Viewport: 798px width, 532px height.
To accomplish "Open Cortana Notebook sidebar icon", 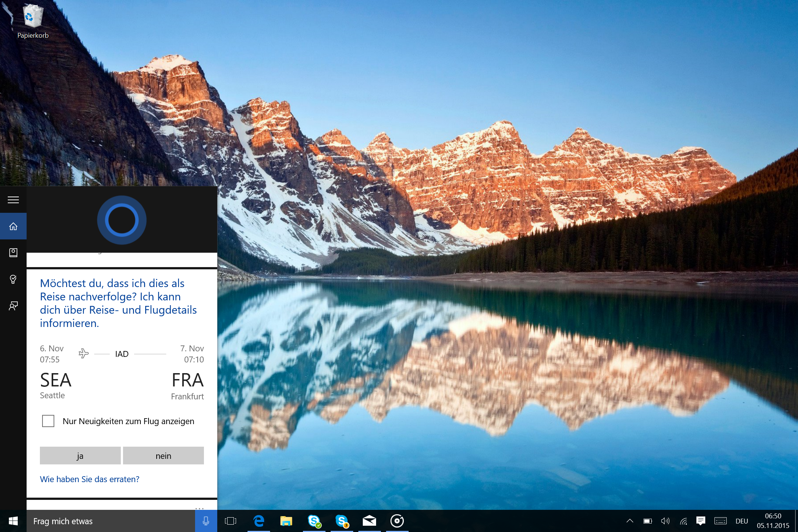I will click(x=13, y=253).
